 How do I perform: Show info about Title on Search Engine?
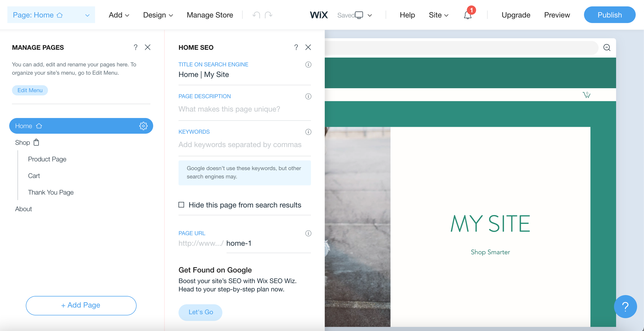308,64
